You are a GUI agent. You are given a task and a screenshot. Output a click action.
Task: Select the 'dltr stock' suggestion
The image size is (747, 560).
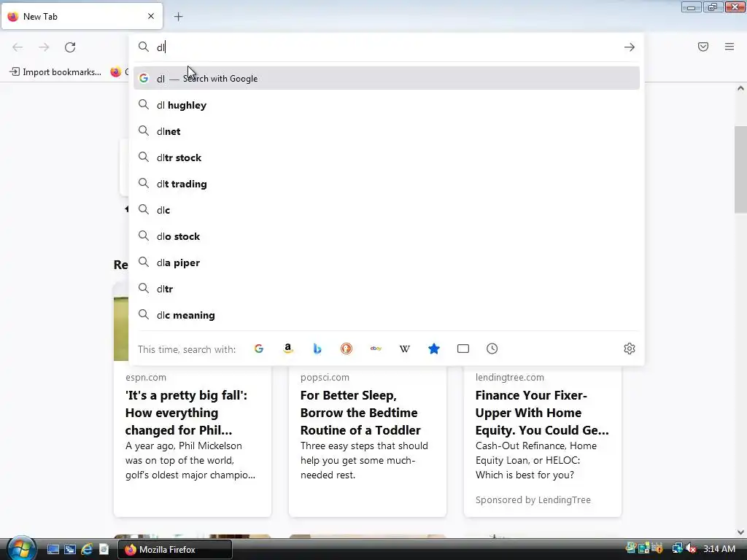click(x=387, y=157)
